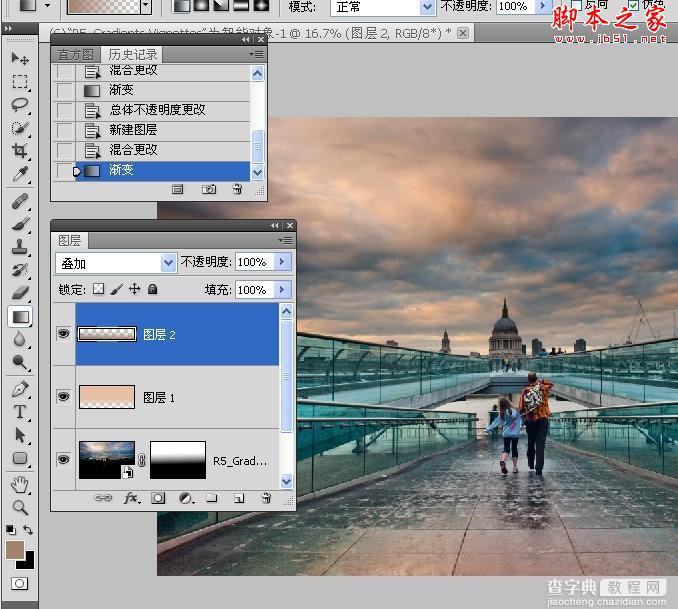Open tool preset picker arrow

47,6
